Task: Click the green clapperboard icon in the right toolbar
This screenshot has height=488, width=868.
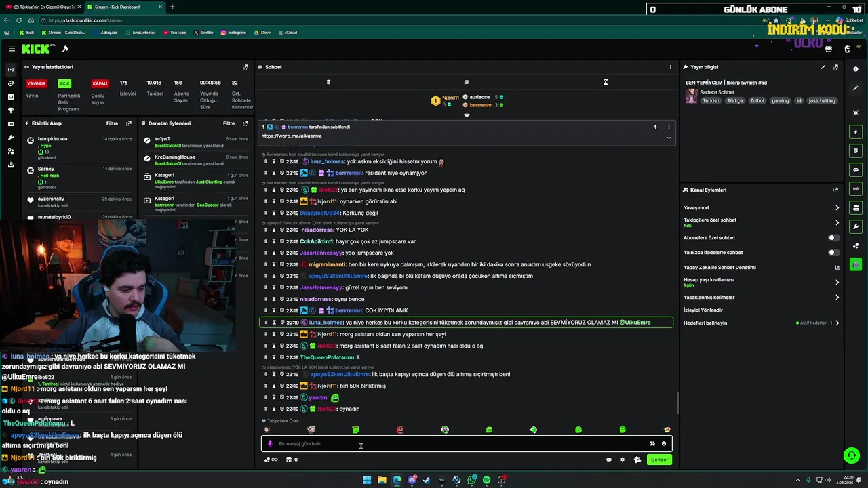Action: click(856, 264)
